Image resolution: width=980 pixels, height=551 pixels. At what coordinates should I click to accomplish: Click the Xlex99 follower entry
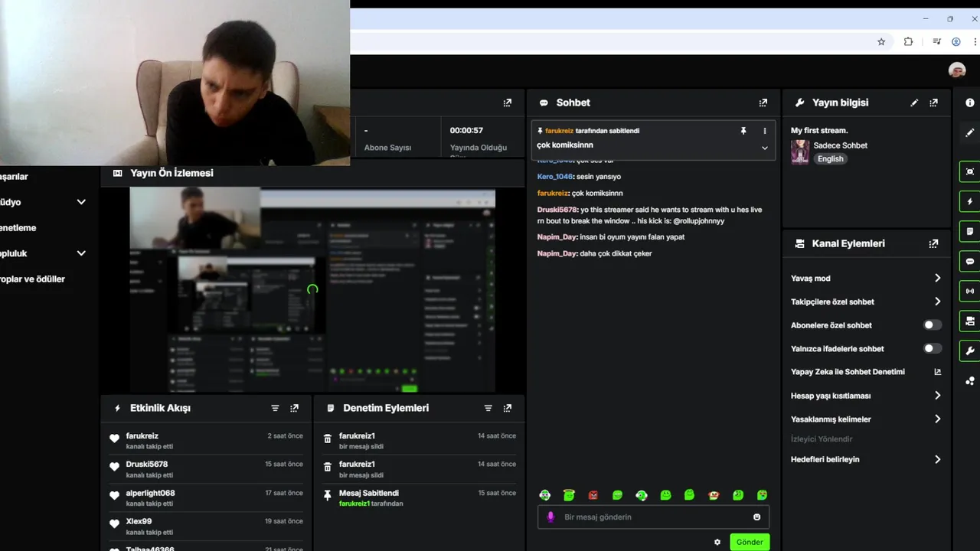coord(206,527)
